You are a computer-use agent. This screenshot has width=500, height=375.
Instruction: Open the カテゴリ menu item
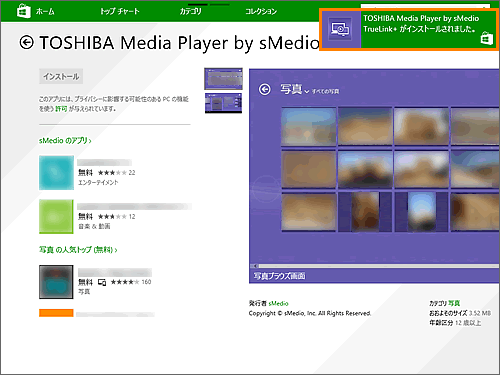pos(190,11)
